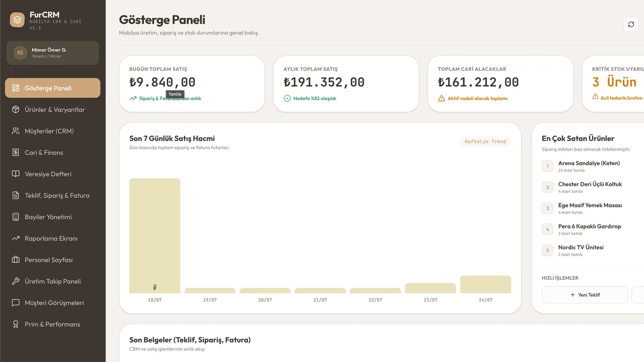This screenshot has width=644, height=362.
Task: Navigate to Cari & Finans
Action: (x=53, y=152)
